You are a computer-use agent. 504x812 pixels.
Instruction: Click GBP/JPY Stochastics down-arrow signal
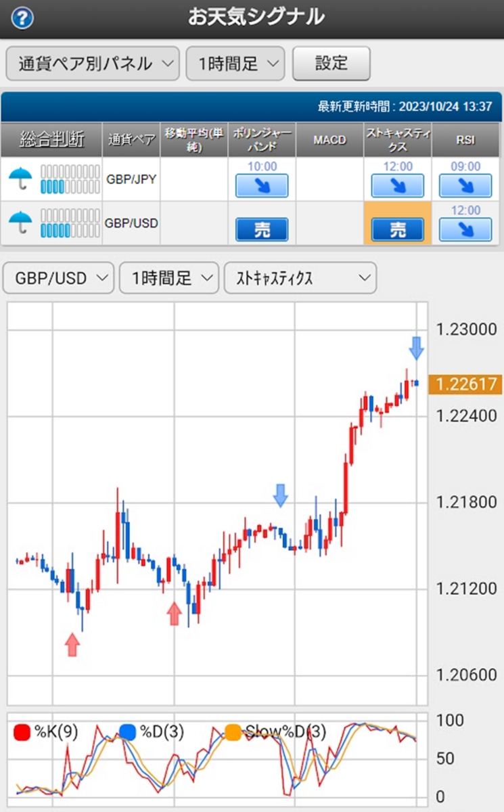[x=398, y=185]
